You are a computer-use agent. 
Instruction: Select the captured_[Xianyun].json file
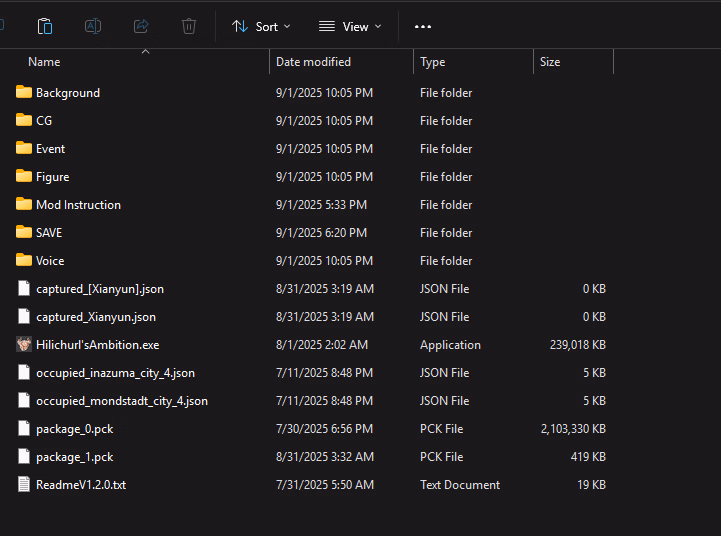click(x=99, y=289)
